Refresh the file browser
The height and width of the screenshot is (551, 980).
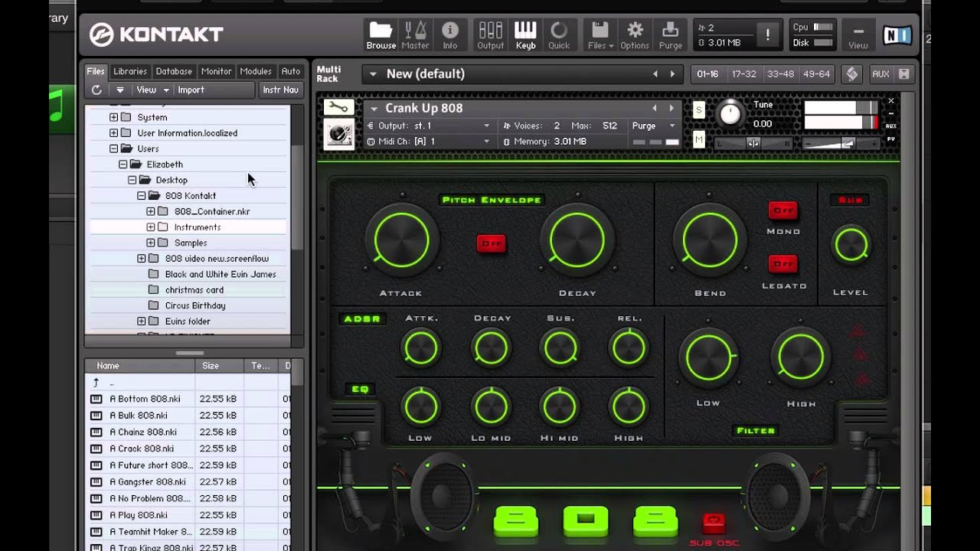point(96,90)
